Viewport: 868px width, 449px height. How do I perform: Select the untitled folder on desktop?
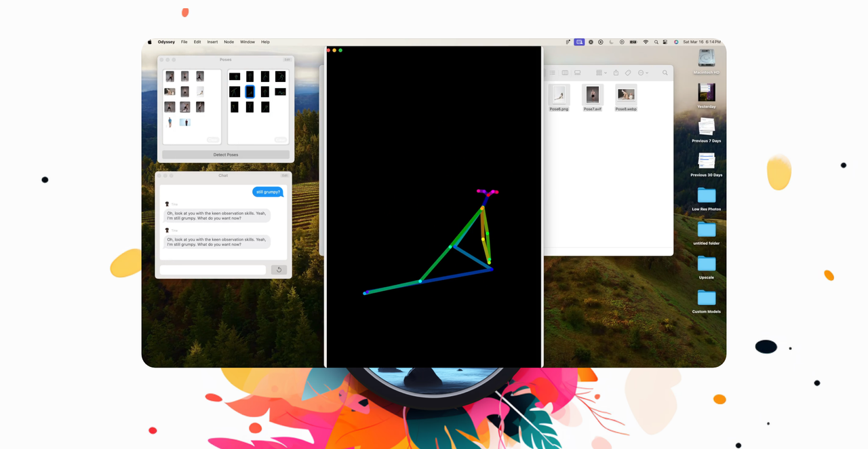click(707, 233)
